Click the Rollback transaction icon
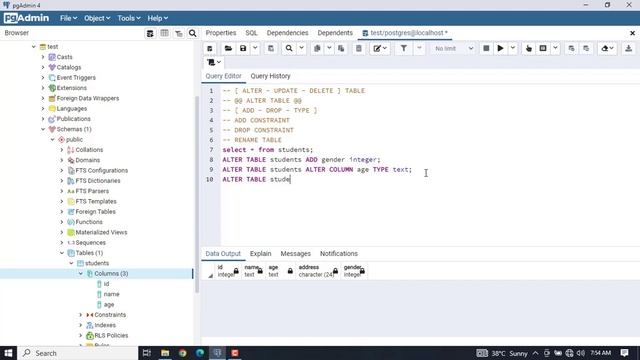Screen dimensions: 640x360 click(586, 48)
